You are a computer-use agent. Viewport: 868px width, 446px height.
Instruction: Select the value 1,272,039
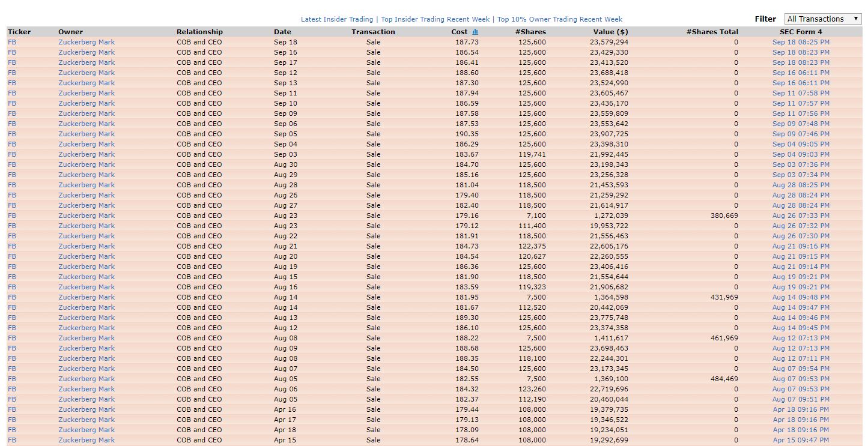[611, 215]
